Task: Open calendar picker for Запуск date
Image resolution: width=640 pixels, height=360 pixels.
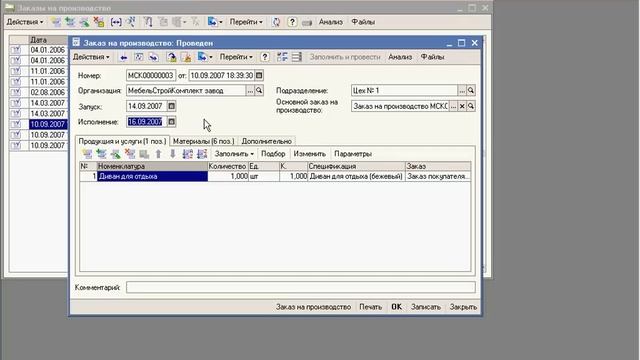Action: (x=171, y=106)
